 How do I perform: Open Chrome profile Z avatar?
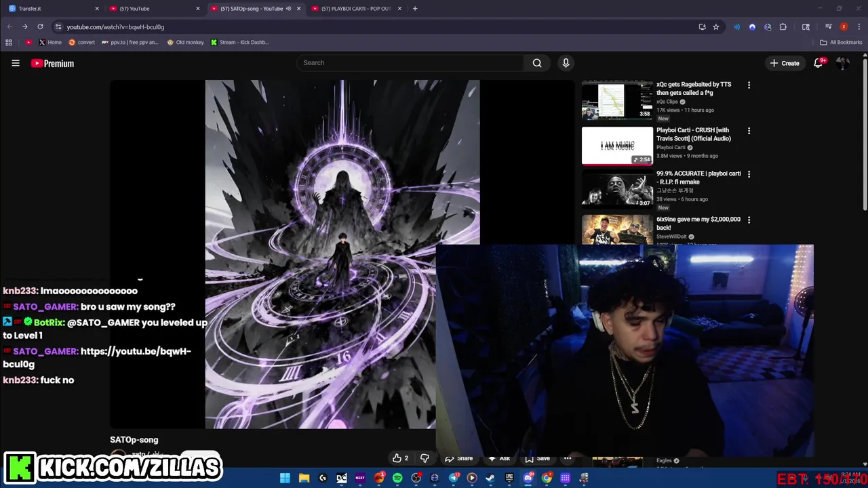click(x=844, y=27)
